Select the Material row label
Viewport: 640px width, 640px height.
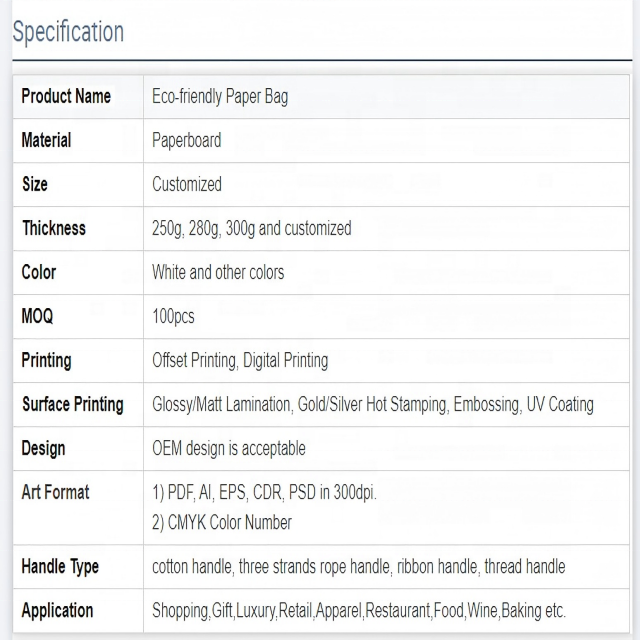[x=46, y=140]
